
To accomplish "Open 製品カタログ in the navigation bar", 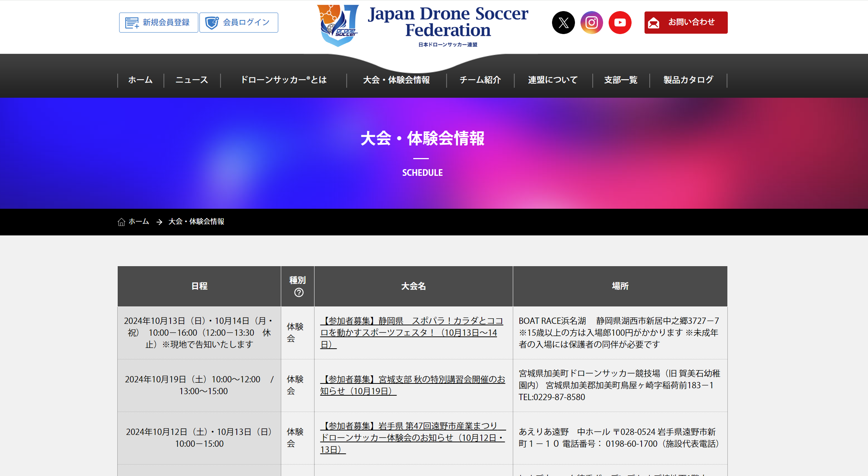I will tap(688, 80).
